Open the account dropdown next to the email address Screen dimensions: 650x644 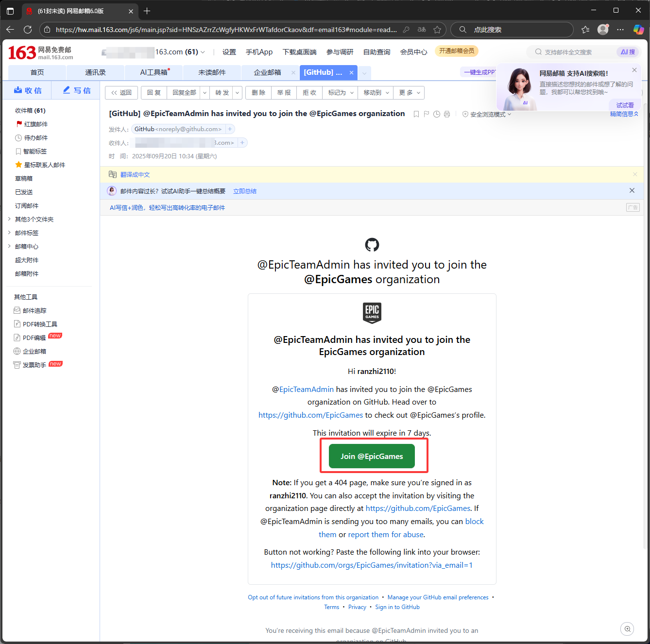pyautogui.click(x=203, y=51)
